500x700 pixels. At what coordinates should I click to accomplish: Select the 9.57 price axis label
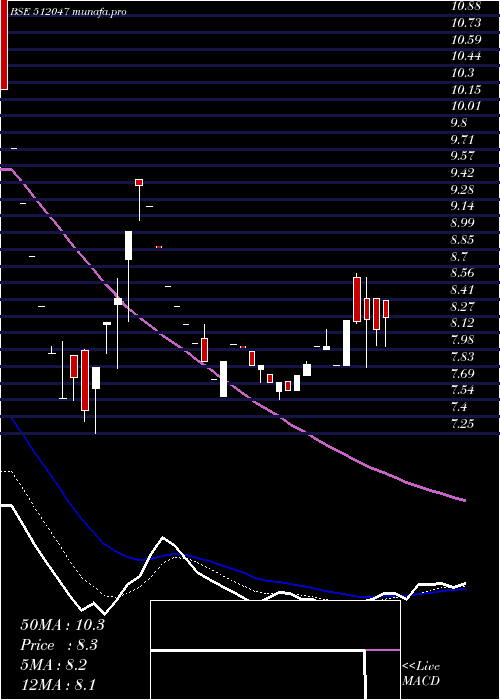462,156
